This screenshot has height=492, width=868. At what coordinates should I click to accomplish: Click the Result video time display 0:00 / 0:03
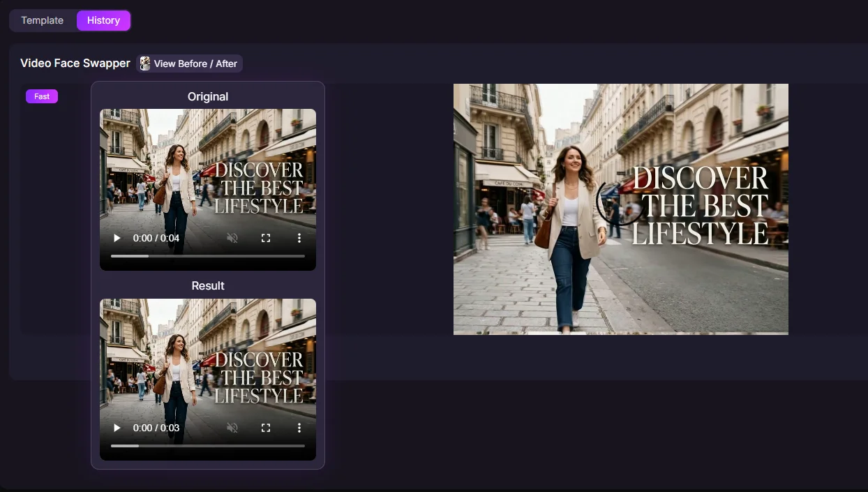tap(156, 428)
